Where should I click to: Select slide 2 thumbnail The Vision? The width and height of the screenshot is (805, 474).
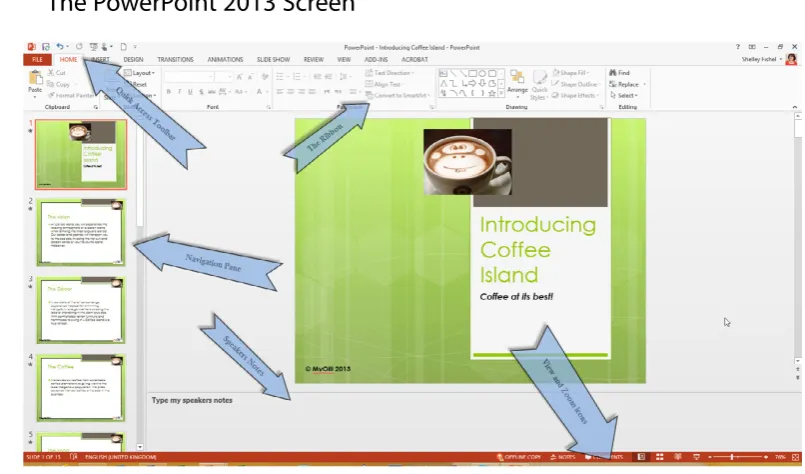pyautogui.click(x=81, y=233)
